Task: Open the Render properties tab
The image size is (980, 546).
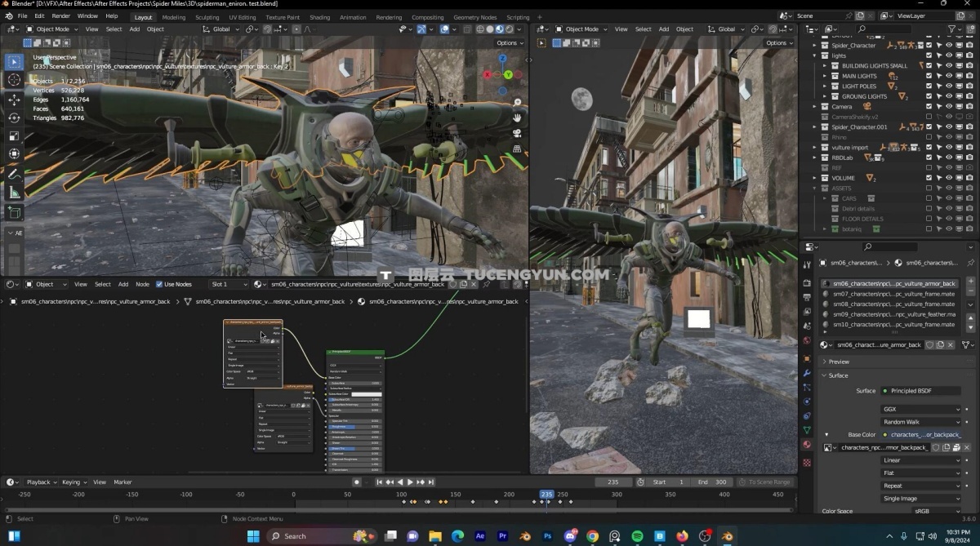Action: point(807,283)
